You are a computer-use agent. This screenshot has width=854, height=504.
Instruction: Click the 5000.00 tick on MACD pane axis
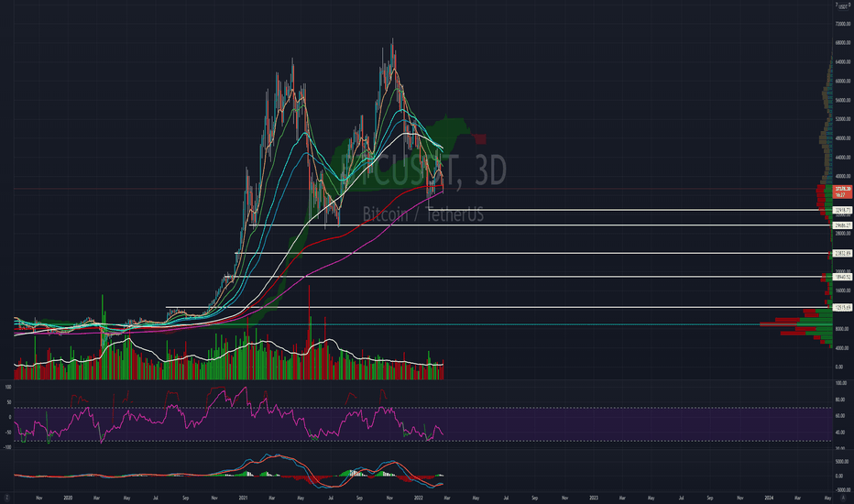pyautogui.click(x=843, y=462)
